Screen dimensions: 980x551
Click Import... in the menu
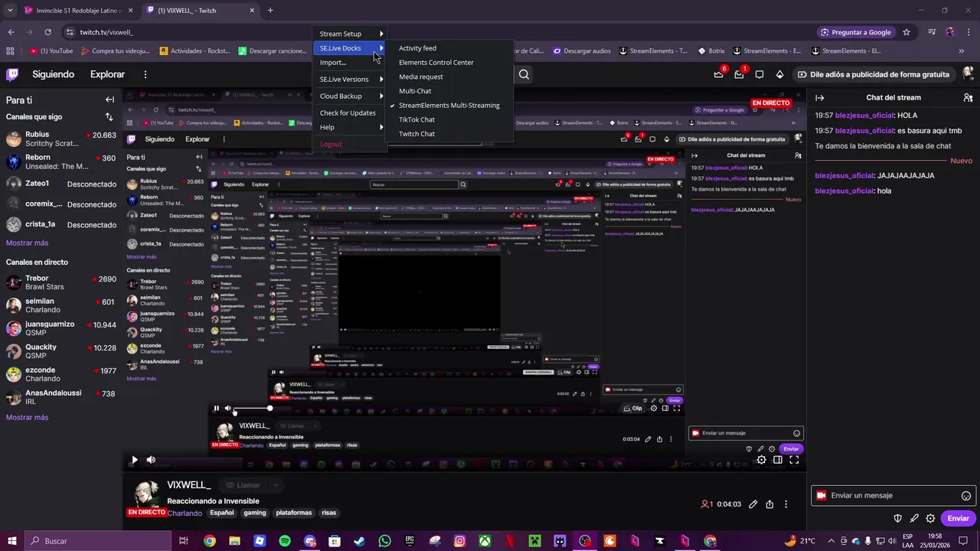[332, 63]
